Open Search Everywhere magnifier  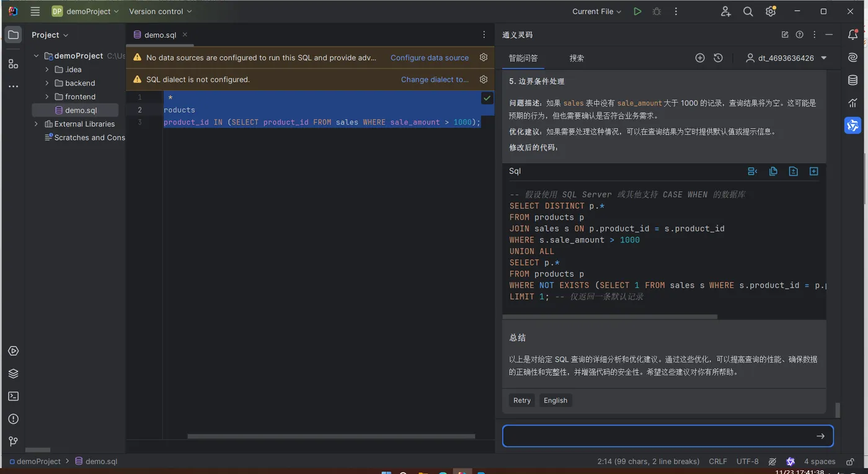[x=748, y=11]
